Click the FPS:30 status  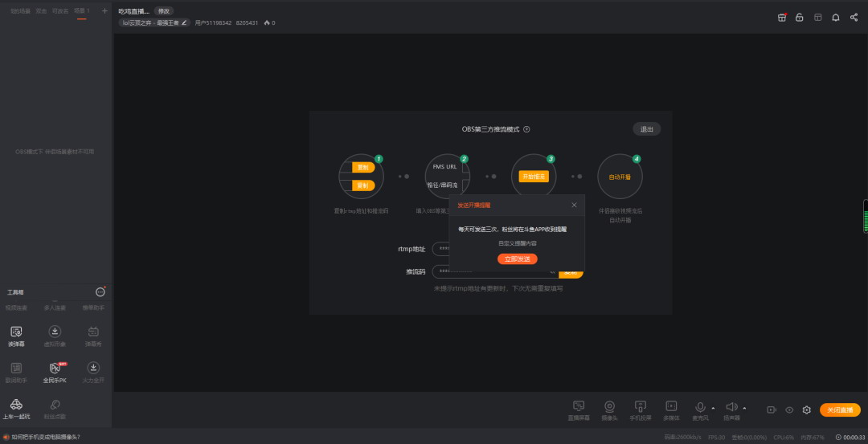coord(716,437)
